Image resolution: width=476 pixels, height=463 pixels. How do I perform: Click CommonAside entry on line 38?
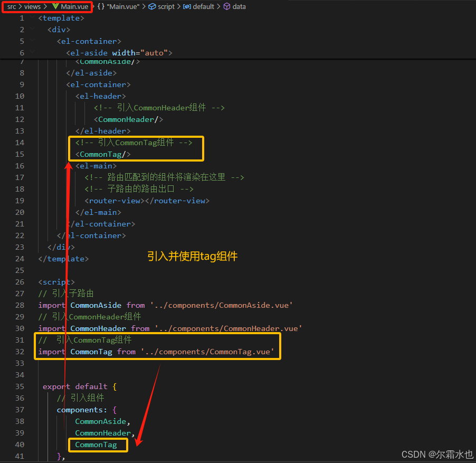click(x=100, y=421)
